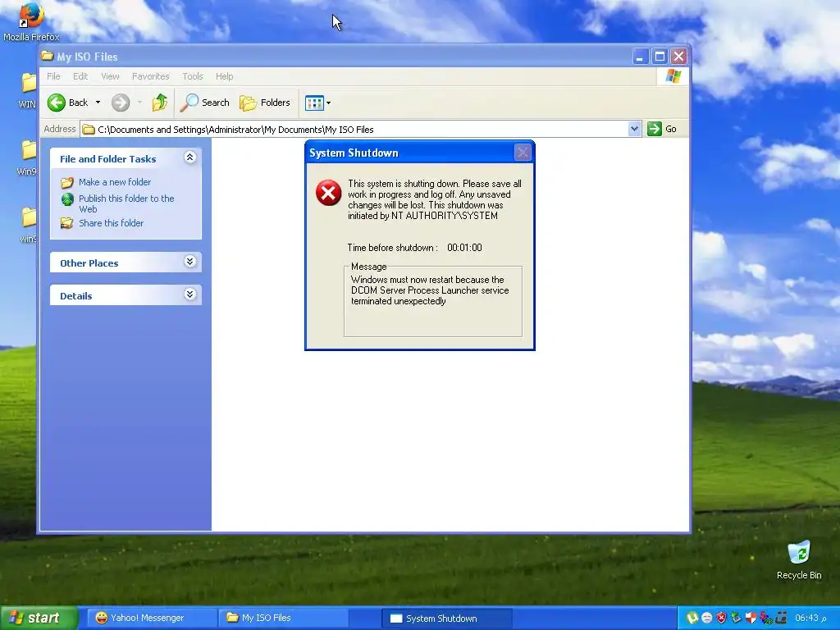The height and width of the screenshot is (630, 840).
Task: Open the File menu
Action: tap(53, 76)
